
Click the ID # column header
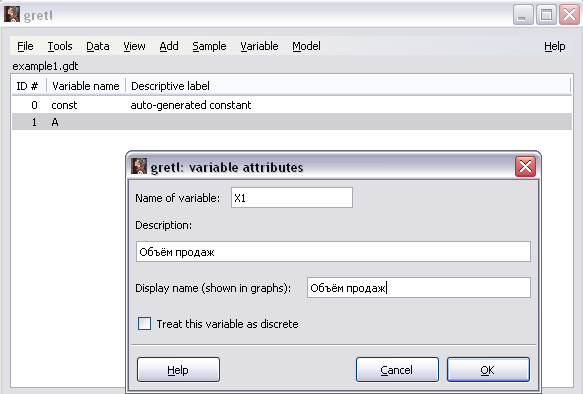point(28,86)
